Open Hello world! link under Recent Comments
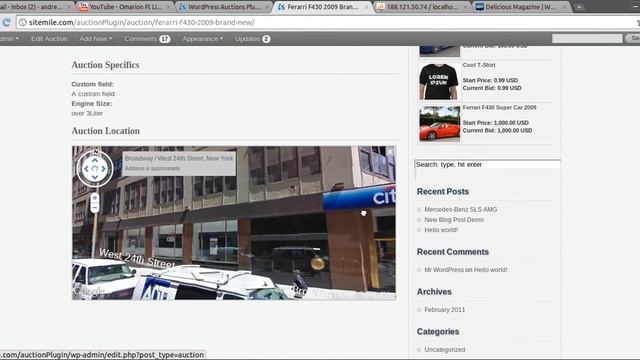640x360 pixels. click(490, 270)
